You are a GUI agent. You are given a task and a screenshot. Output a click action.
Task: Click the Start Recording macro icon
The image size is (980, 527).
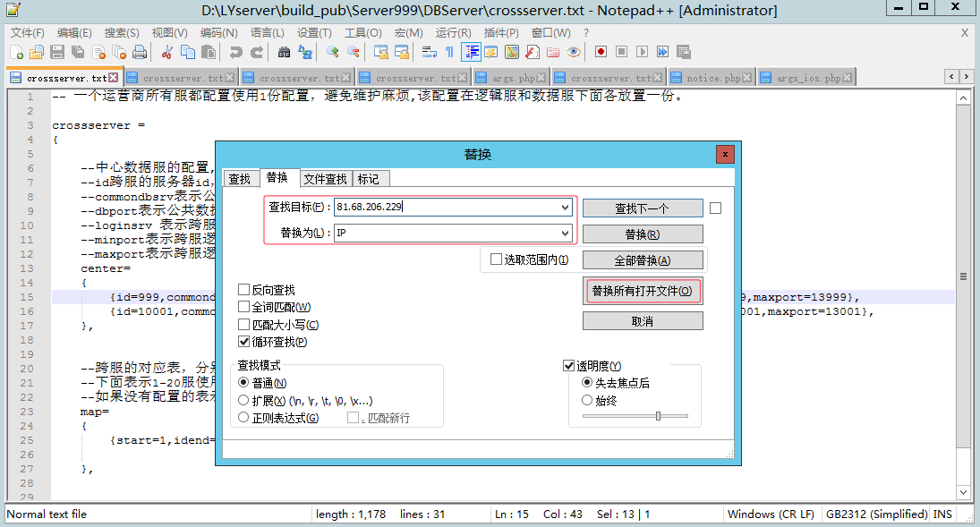tap(601, 52)
